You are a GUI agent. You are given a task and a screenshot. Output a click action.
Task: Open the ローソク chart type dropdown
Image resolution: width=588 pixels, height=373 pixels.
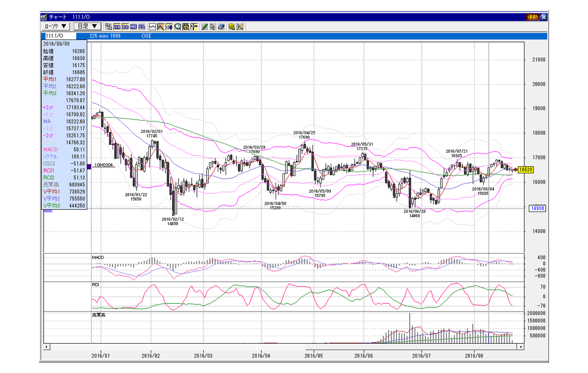click(x=56, y=27)
